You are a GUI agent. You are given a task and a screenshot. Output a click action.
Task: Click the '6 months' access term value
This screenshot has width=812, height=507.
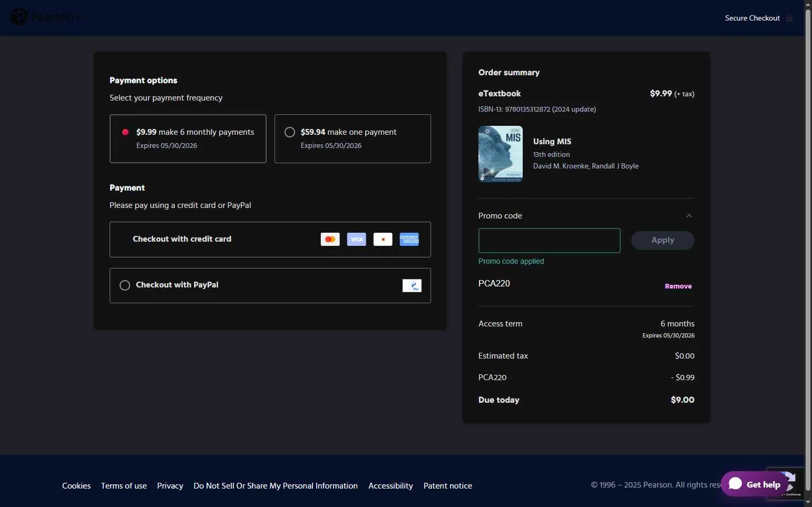tap(678, 324)
